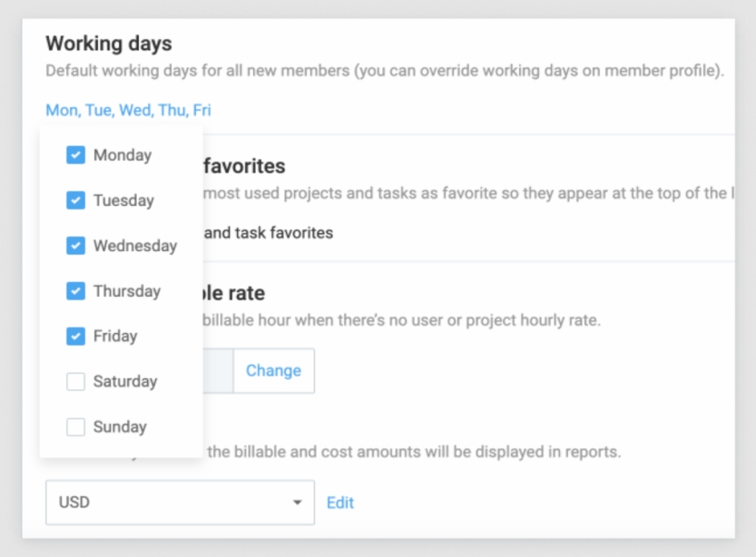The width and height of the screenshot is (756, 557).
Task: Click the Edit link beside currency
Action: pos(340,503)
